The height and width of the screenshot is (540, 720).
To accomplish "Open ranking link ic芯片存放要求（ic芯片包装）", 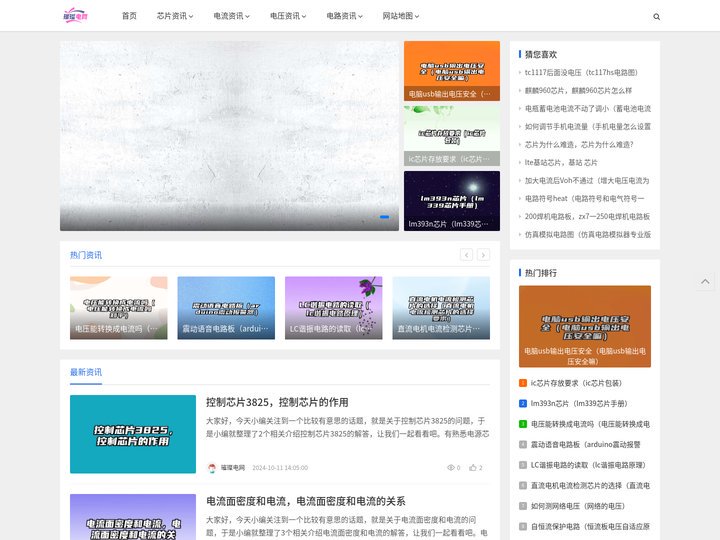I will pyautogui.click(x=576, y=383).
